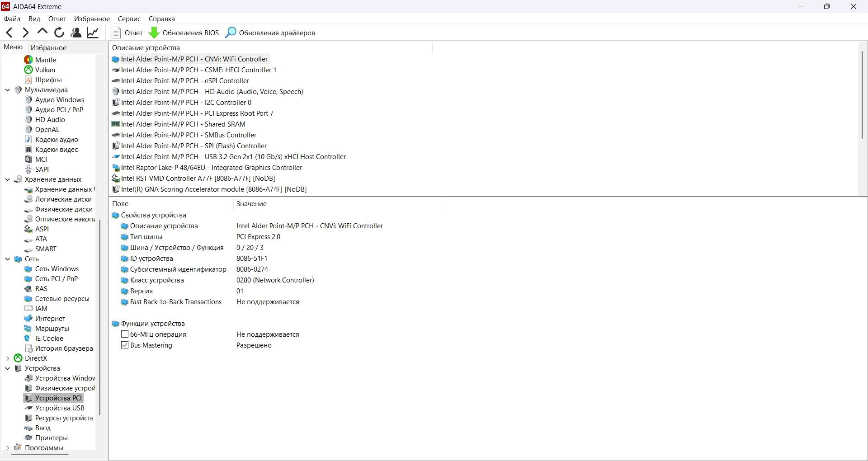Select the USB 3.2 Gen 2x1 xHCI Host Controller row
This screenshot has height=461, width=868.
point(233,157)
